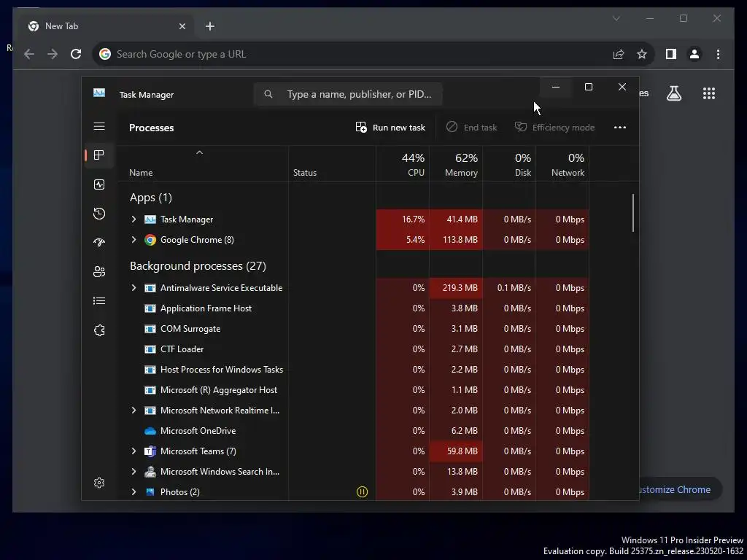The image size is (747, 560).
Task: Click the Task Manager search field
Action: [x=348, y=94]
